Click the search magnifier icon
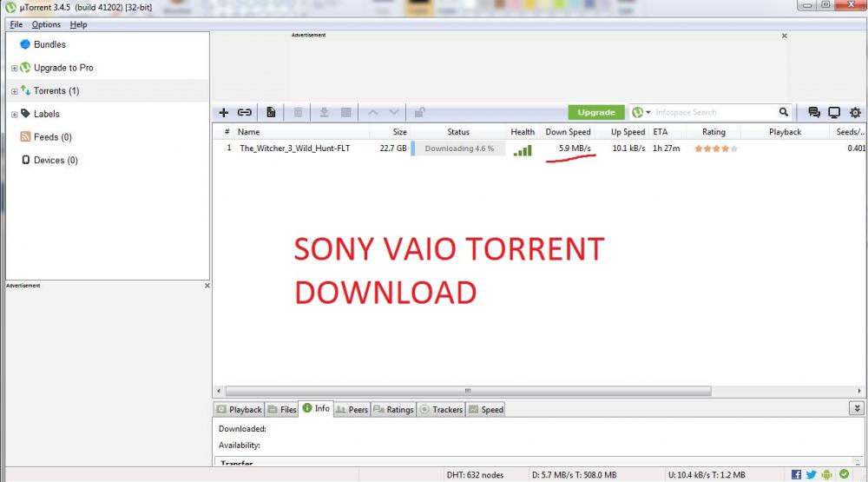 click(783, 112)
